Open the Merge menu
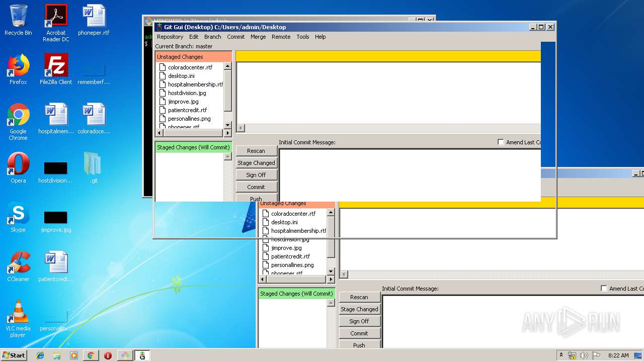Viewport: 644px width, 362px height. [258, 37]
